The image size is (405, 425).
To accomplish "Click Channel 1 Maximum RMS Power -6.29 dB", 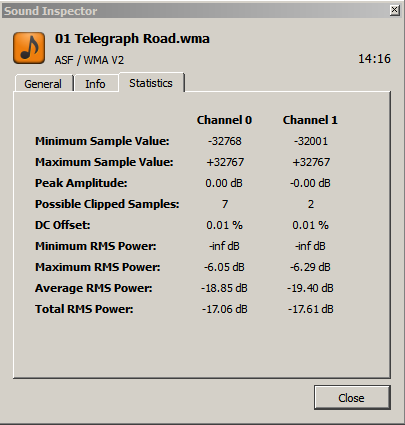I will pyautogui.click(x=310, y=267).
